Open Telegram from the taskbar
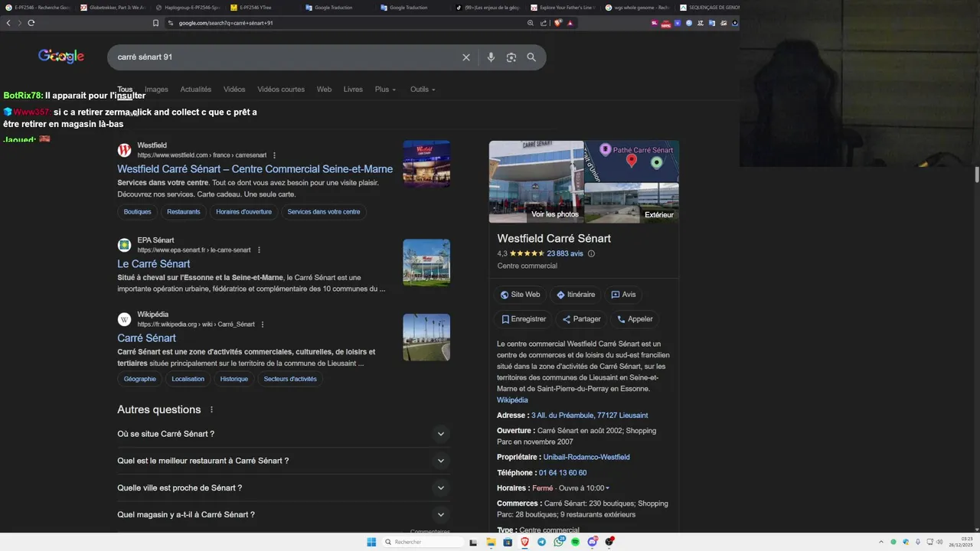The height and width of the screenshot is (551, 980). [542, 542]
